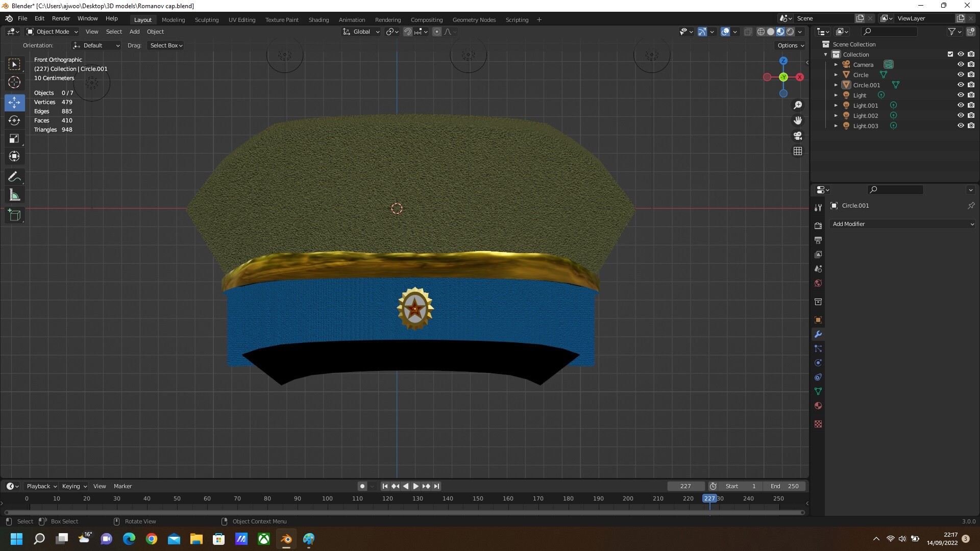The height and width of the screenshot is (551, 980).
Task: Activate the 3D Cursor tool
Action: coord(14,82)
